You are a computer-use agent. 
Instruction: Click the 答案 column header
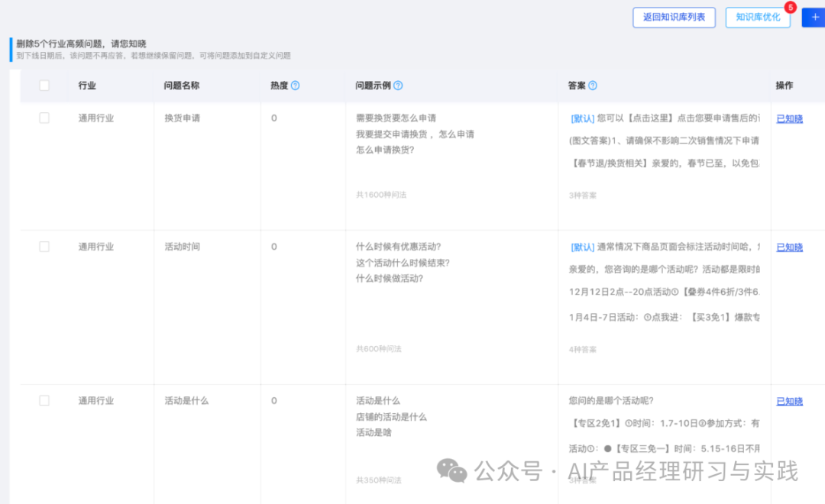[x=577, y=86]
